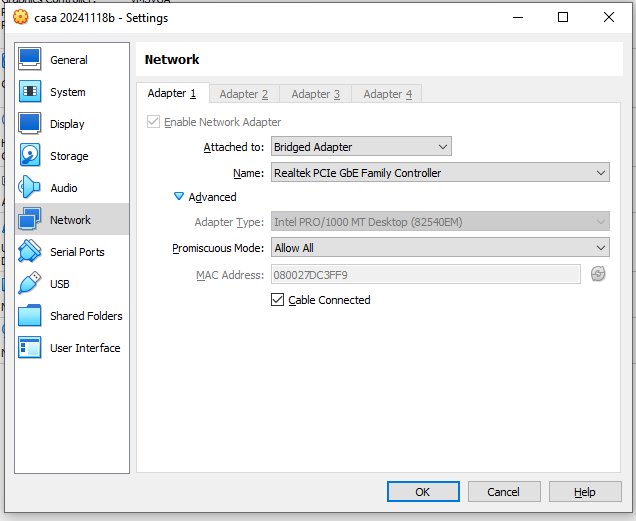Switch to the Adapter 2 tab
636x521 pixels.
(244, 94)
